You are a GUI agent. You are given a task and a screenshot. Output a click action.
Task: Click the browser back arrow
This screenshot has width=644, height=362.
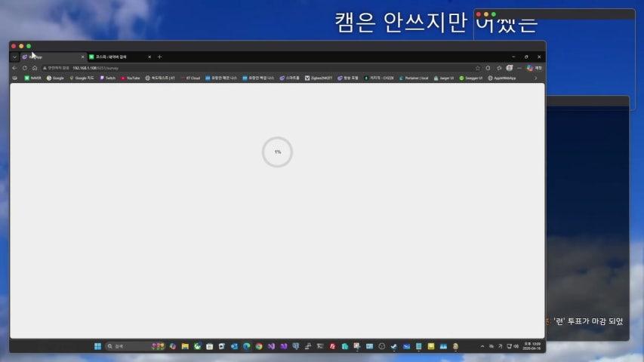(15, 68)
